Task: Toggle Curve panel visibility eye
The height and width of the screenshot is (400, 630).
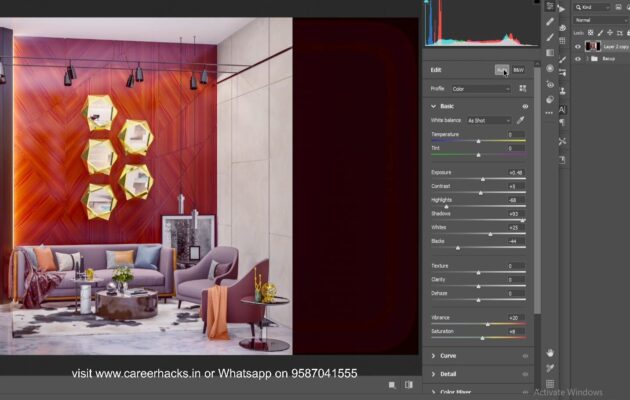Action: 525,355
